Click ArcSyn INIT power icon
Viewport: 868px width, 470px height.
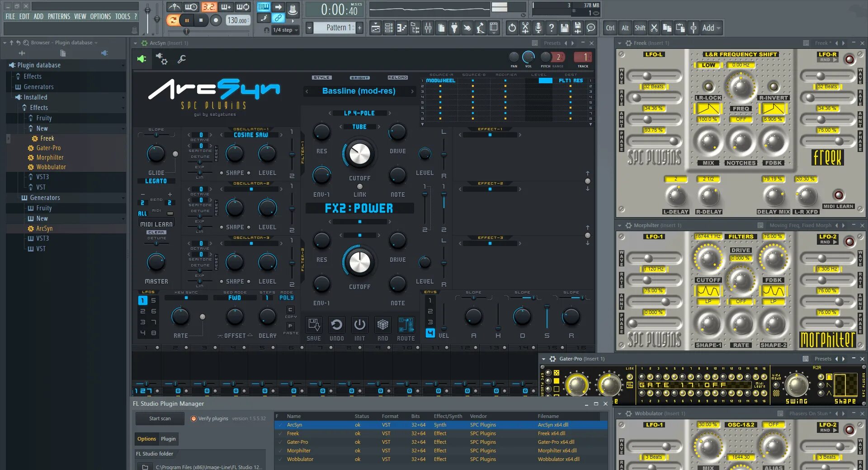360,325
